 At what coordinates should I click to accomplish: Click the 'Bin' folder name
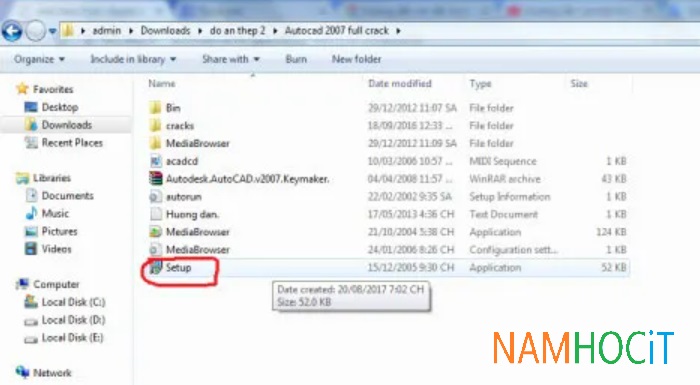[173, 108]
